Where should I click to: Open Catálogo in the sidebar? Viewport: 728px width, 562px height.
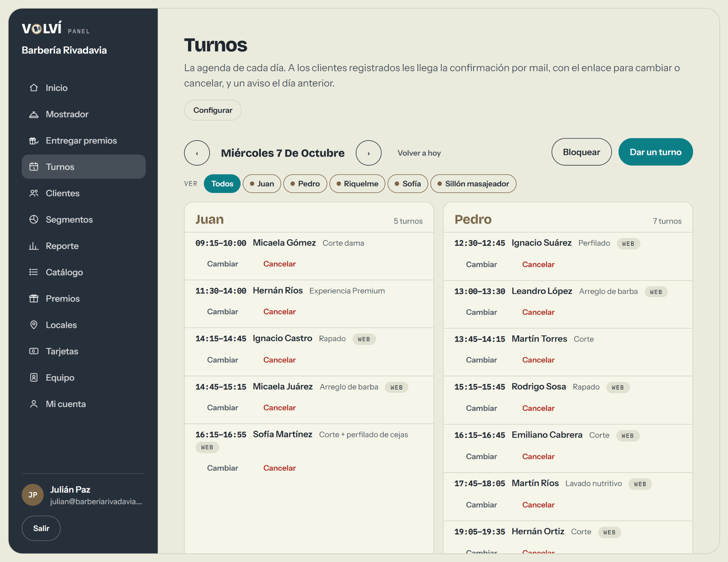[x=84, y=272]
